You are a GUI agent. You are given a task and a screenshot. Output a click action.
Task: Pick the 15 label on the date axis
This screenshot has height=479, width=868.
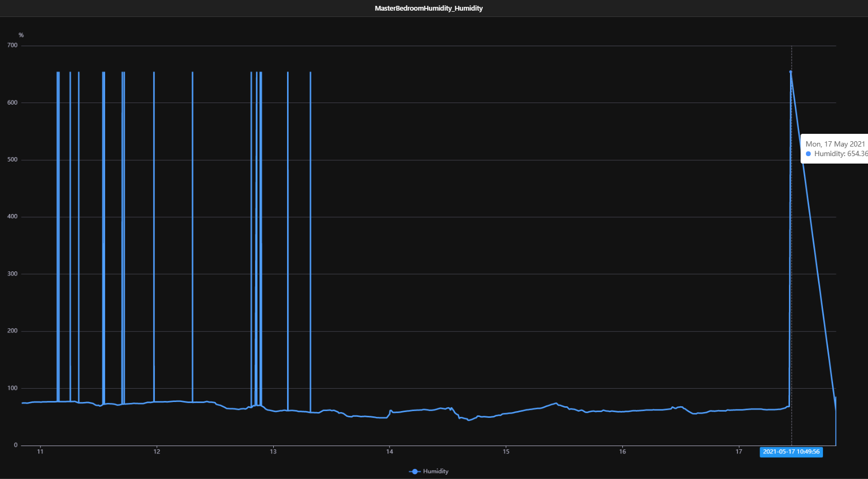tap(506, 452)
